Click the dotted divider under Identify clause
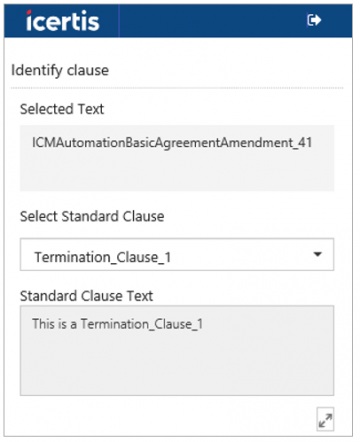 click(x=177, y=88)
